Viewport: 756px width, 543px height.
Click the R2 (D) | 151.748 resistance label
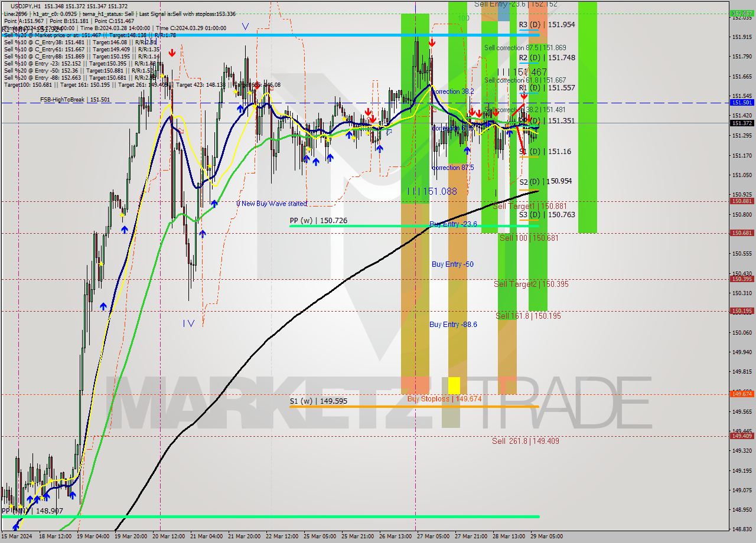[x=547, y=58]
